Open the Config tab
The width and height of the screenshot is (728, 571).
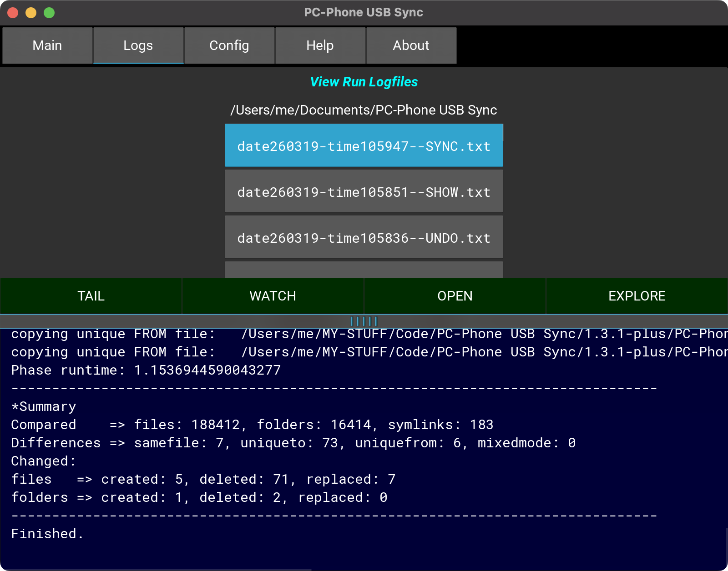pyautogui.click(x=229, y=45)
